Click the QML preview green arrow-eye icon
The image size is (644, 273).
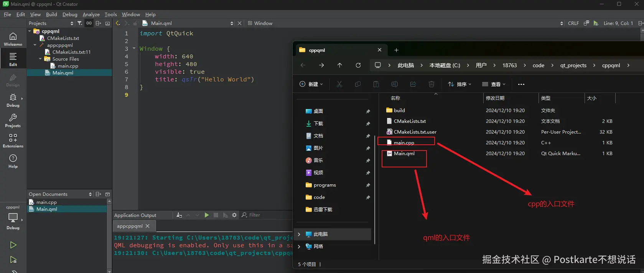pyautogui.click(x=596, y=23)
